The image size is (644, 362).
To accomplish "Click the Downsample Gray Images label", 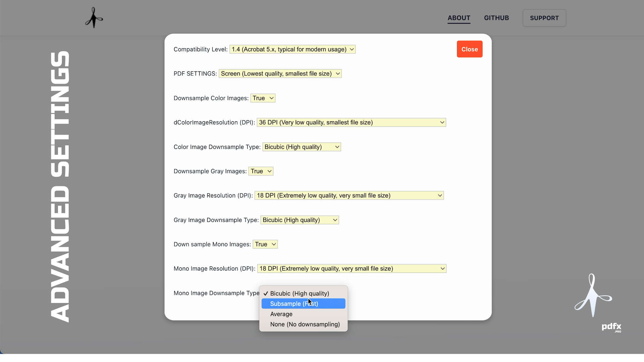I will point(210,171).
